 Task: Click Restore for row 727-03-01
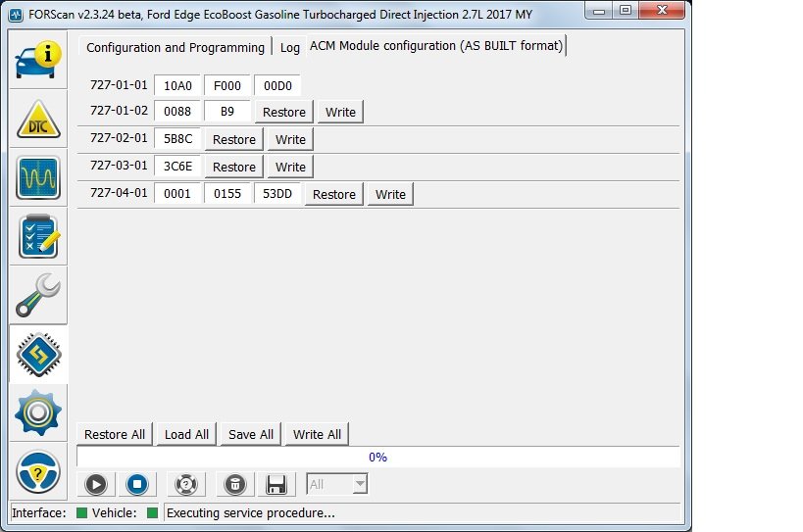[234, 167]
